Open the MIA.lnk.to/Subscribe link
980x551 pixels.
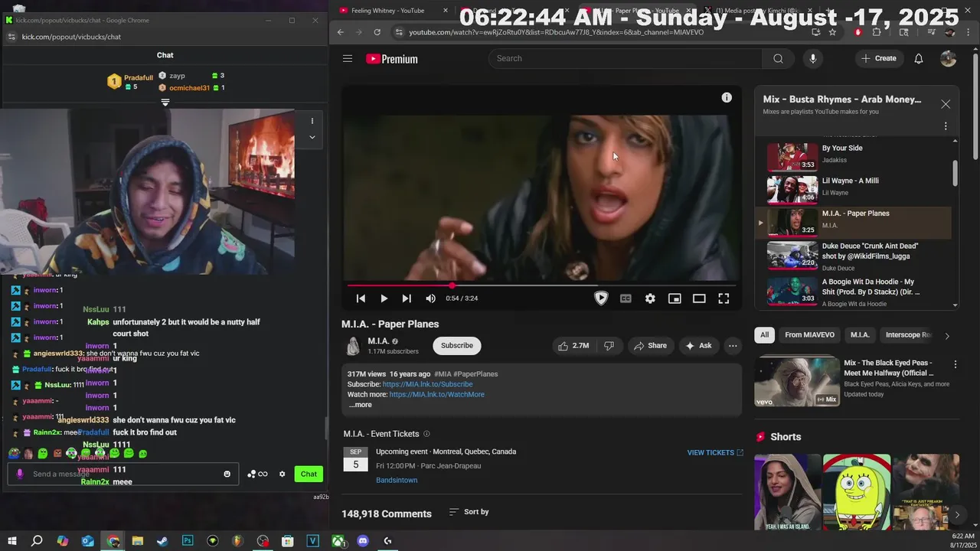(x=427, y=384)
